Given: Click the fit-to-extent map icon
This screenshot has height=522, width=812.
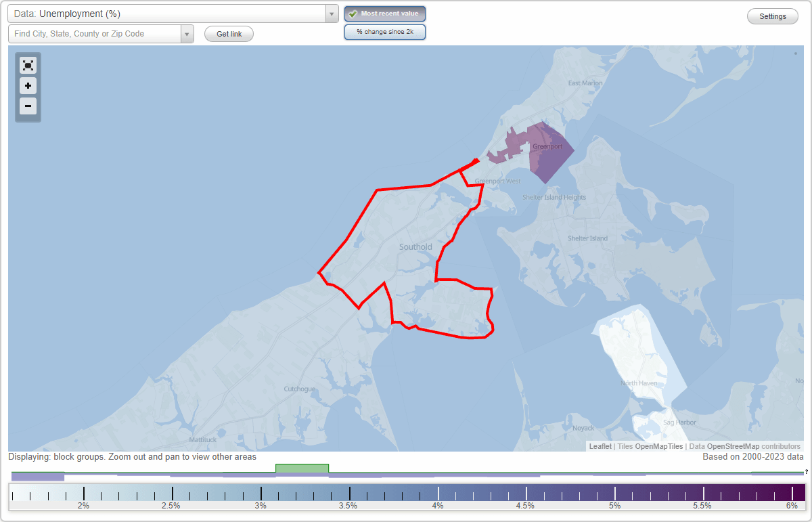Looking at the screenshot, I should 28,65.
